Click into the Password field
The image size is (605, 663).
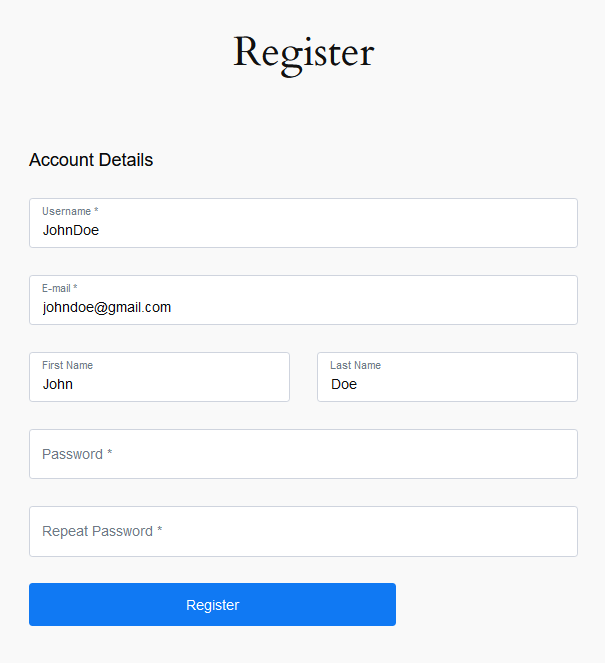click(x=303, y=454)
